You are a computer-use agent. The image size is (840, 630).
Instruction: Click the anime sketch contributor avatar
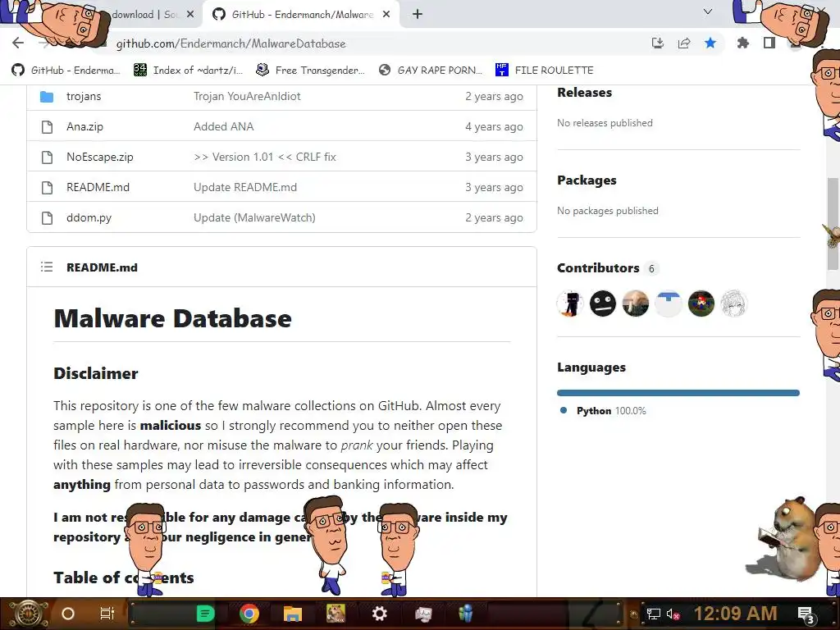[733, 304]
